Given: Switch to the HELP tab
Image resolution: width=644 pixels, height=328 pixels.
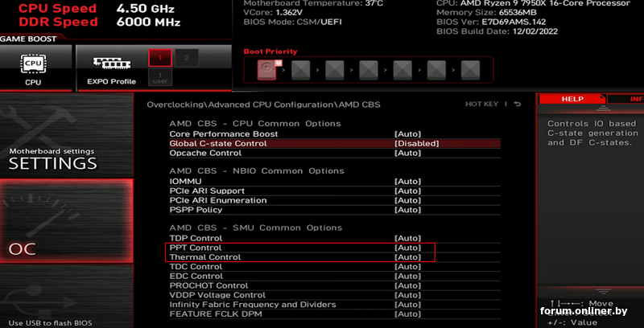Looking at the screenshot, I should tap(572, 99).
